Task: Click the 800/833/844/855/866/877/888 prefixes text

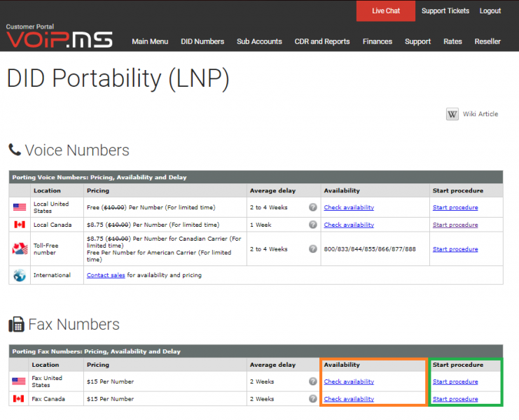Action: coord(370,249)
